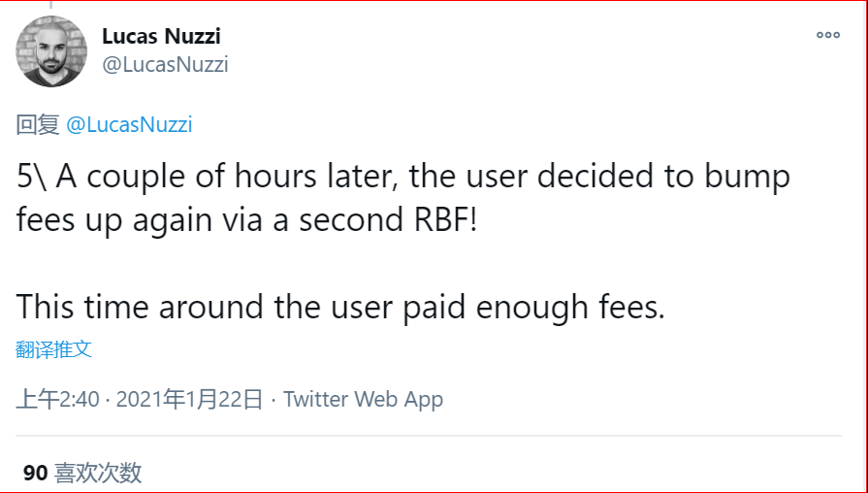The width and height of the screenshot is (868, 493).
Task: Click the "5\" thread number in tweet
Action: coord(32,177)
